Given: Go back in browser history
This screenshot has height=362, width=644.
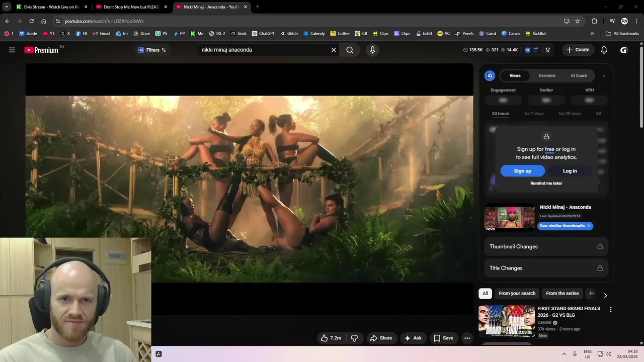Looking at the screenshot, I should (x=7, y=21).
